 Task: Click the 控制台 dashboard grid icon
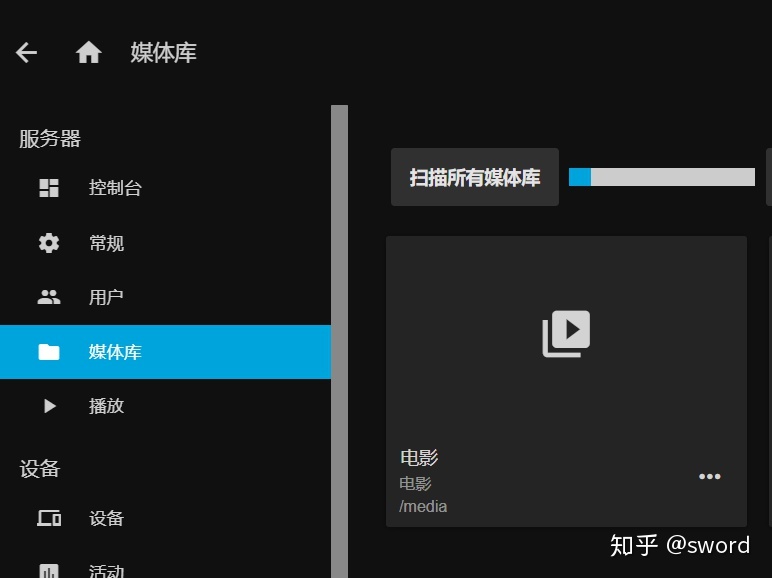tap(49, 188)
